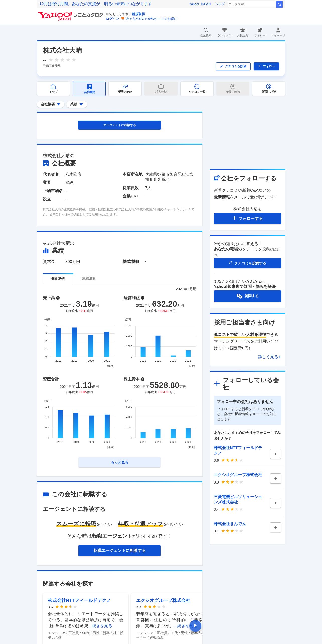Open 年収・給与 tab

(x=233, y=89)
